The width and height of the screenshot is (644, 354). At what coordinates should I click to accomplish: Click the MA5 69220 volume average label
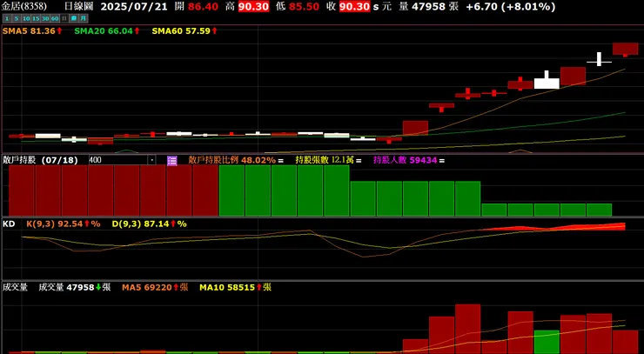click(155, 288)
